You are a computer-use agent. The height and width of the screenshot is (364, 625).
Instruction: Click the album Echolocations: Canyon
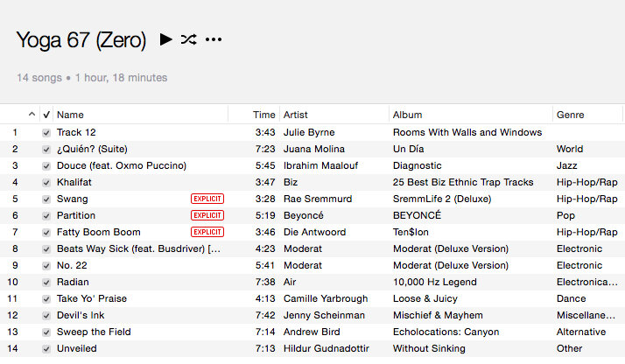(446, 332)
